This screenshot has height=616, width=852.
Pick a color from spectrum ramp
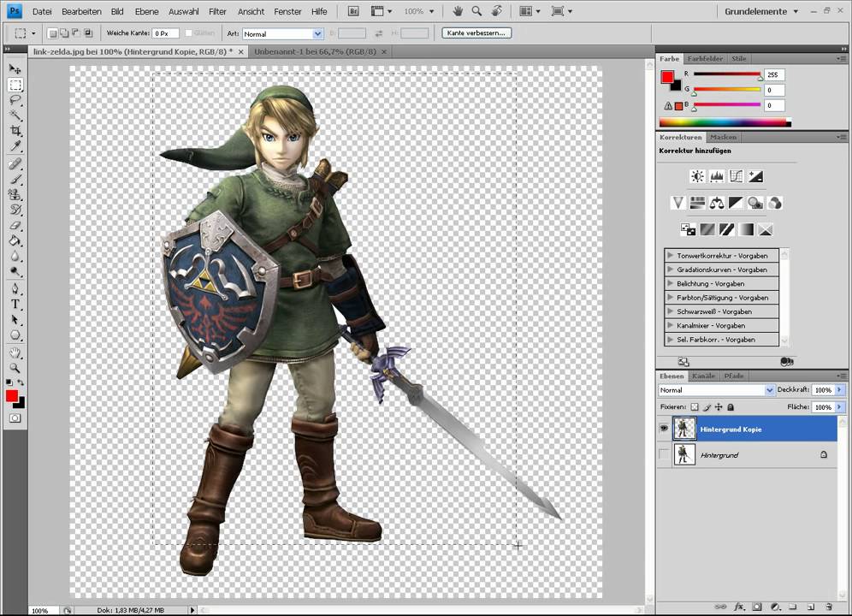(725, 122)
